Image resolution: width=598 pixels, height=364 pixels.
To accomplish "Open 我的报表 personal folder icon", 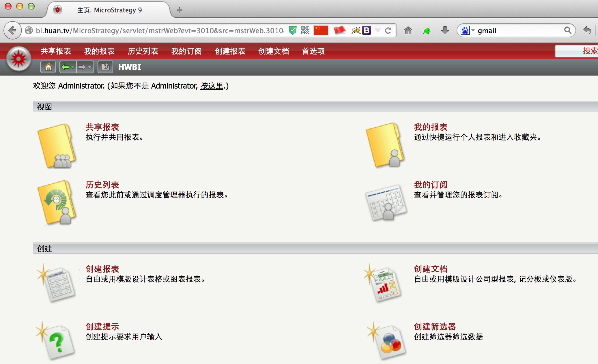I will click(x=385, y=145).
